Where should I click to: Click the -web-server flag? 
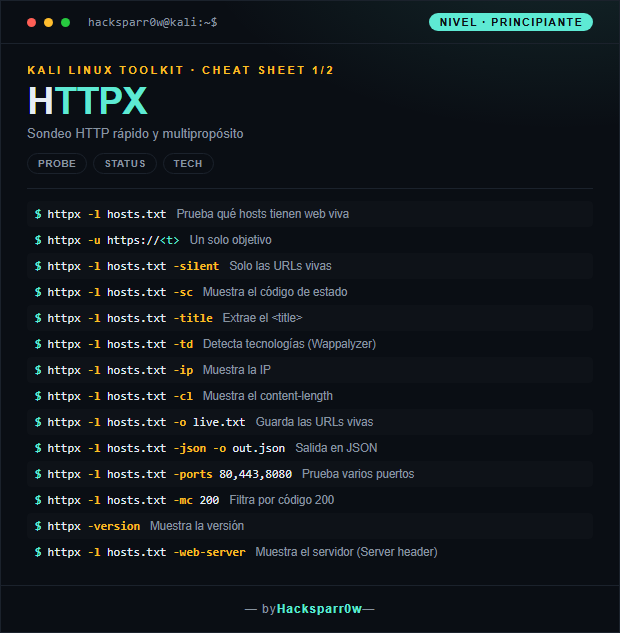point(209,552)
